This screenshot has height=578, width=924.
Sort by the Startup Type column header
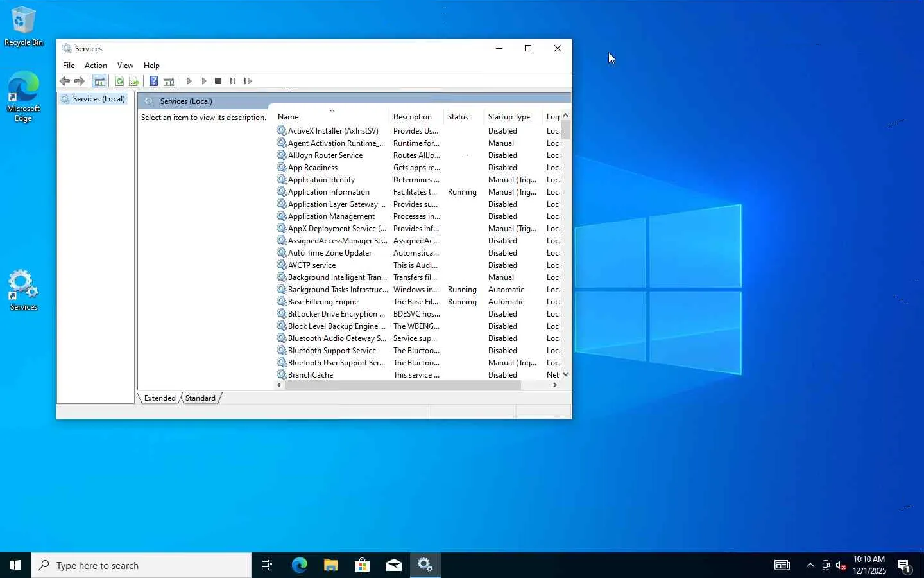[509, 117]
